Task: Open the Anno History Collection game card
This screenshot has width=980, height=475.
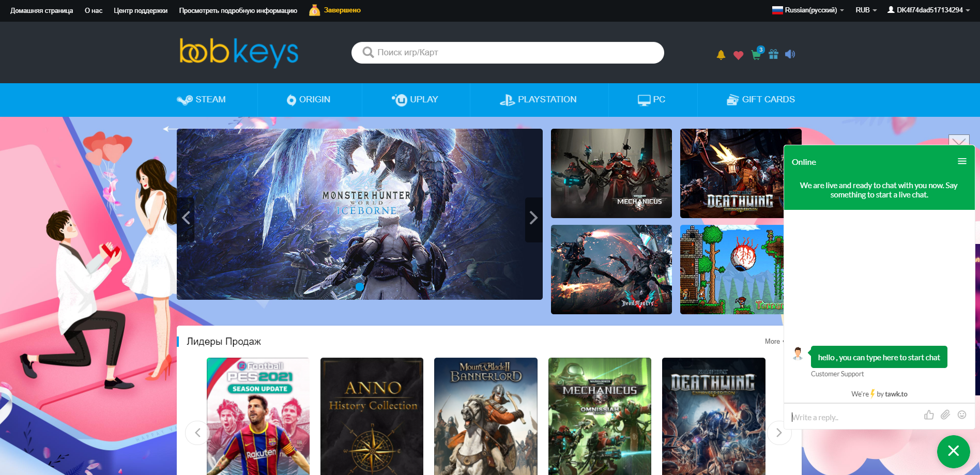Action: coord(372,416)
